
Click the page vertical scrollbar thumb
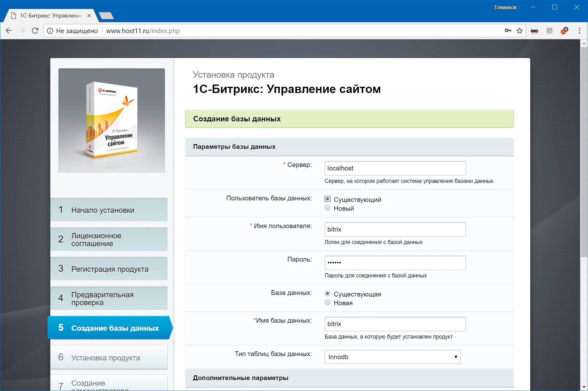click(584, 152)
